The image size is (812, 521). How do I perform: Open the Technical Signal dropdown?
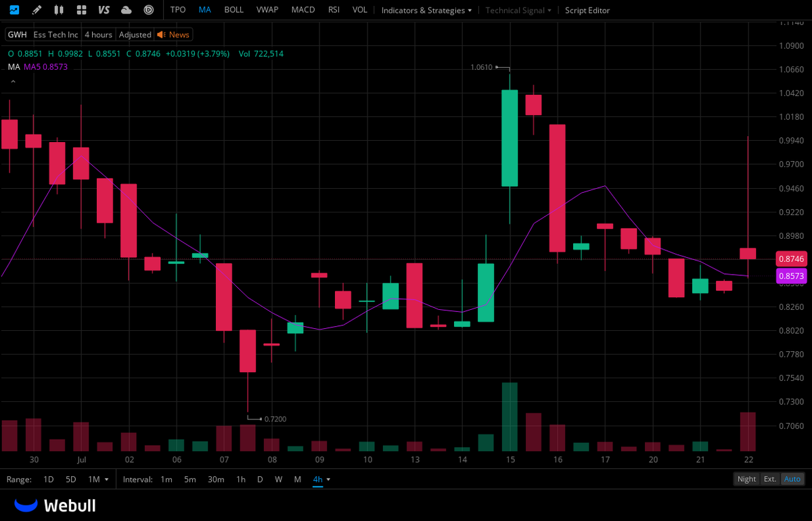pos(518,10)
